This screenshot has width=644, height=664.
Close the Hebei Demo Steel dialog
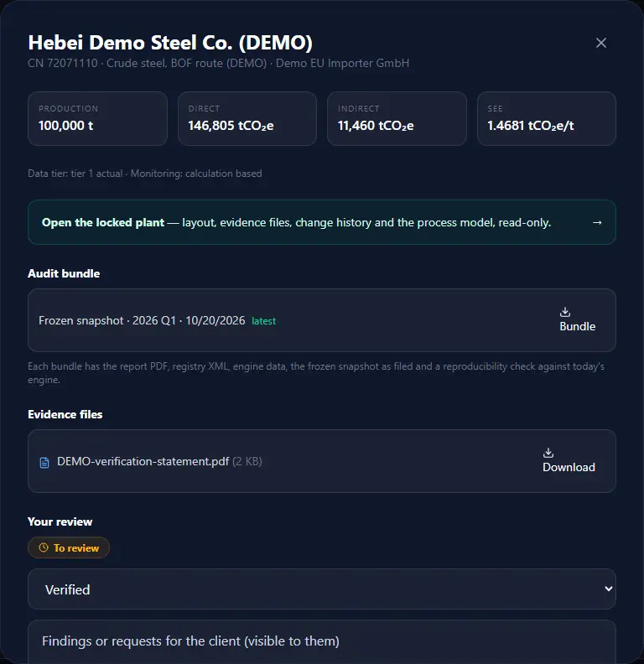(600, 43)
